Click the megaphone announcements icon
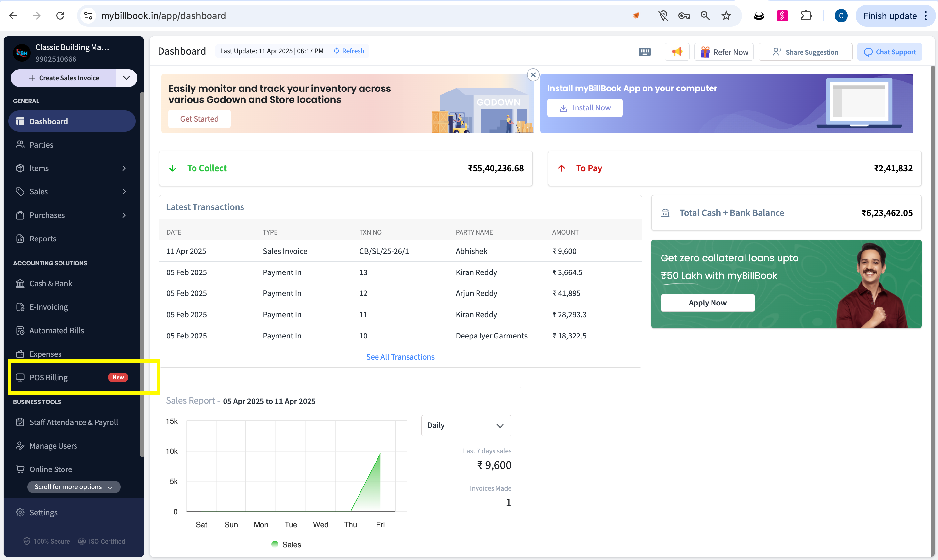This screenshot has width=938, height=560. click(677, 52)
